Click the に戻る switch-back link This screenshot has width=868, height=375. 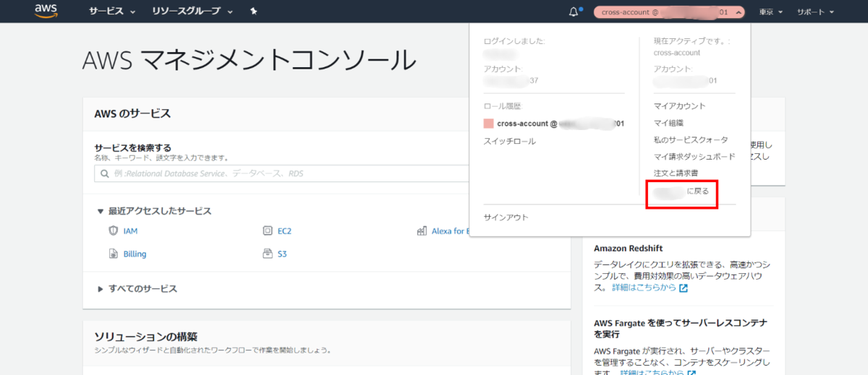pyautogui.click(x=681, y=191)
